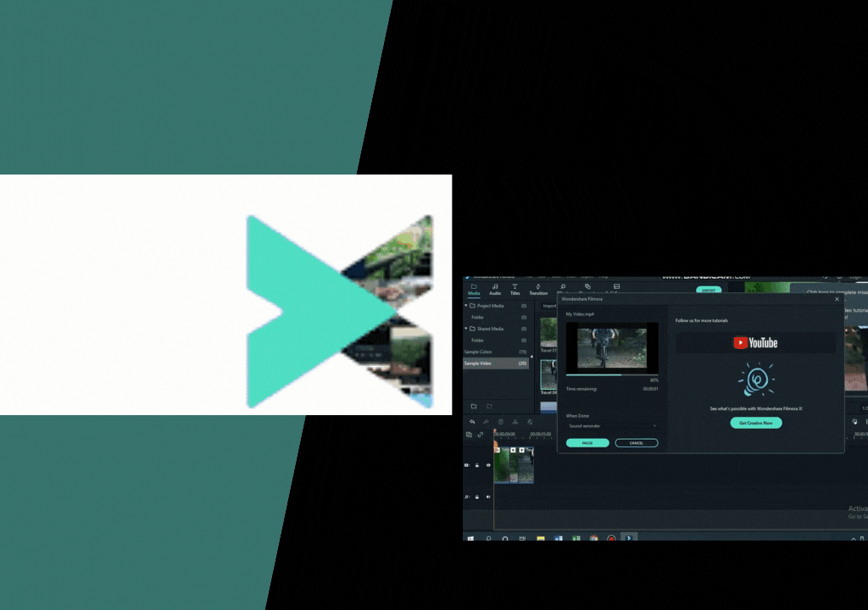Screen dimensions: 868x610
Task: Click the Get Creative Now button
Action: click(x=757, y=422)
